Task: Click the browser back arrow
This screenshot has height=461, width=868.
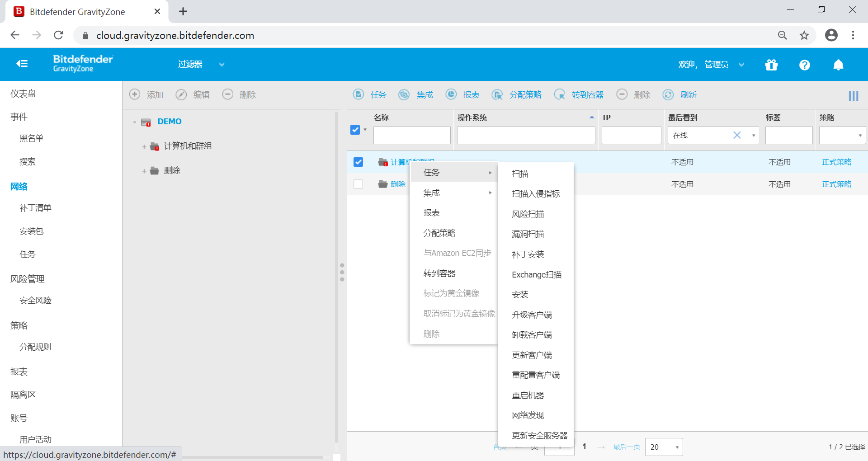Action: (15, 35)
